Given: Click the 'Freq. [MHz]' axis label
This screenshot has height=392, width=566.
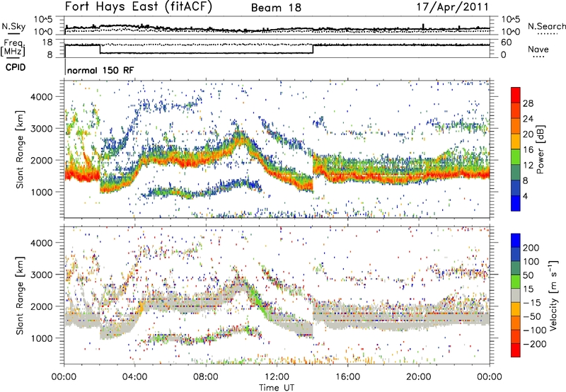Looking at the screenshot, I should pyautogui.click(x=13, y=48).
